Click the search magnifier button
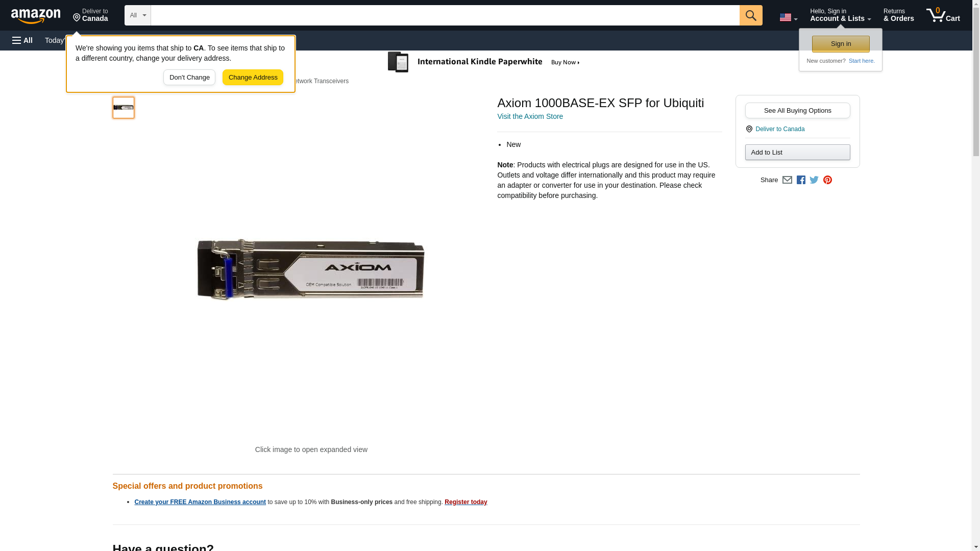 click(751, 15)
